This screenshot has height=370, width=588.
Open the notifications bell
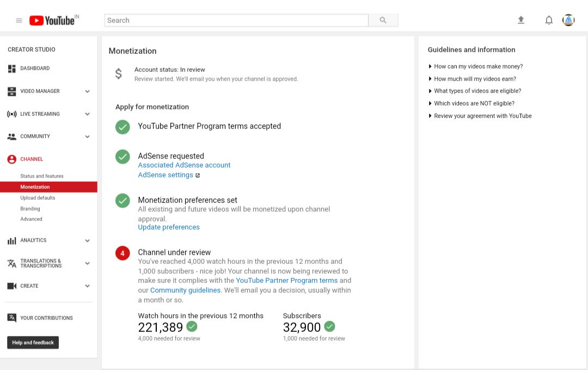click(x=549, y=20)
